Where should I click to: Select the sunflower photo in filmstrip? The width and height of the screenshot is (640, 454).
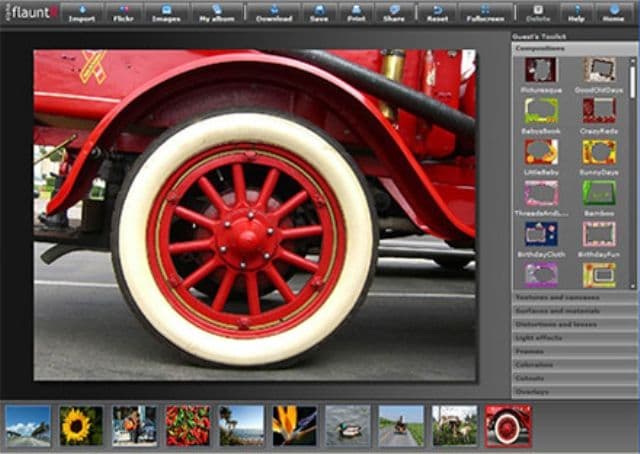[x=81, y=425]
